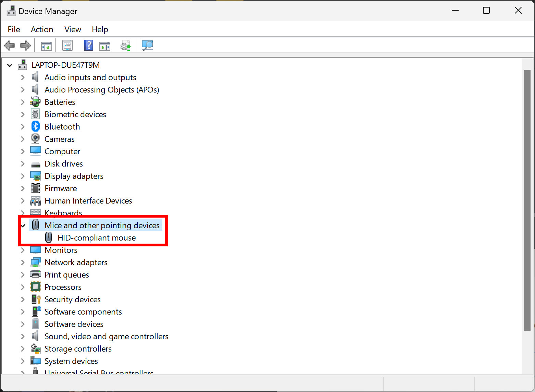The width and height of the screenshot is (535, 392).
Task: Select the Software devices label
Action: pyautogui.click(x=74, y=324)
